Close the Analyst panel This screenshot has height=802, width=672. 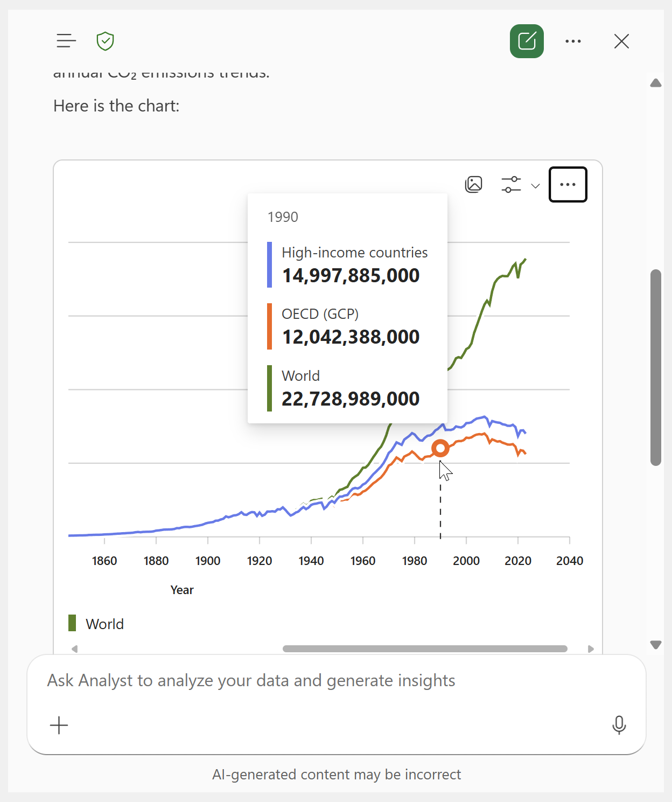coord(621,41)
